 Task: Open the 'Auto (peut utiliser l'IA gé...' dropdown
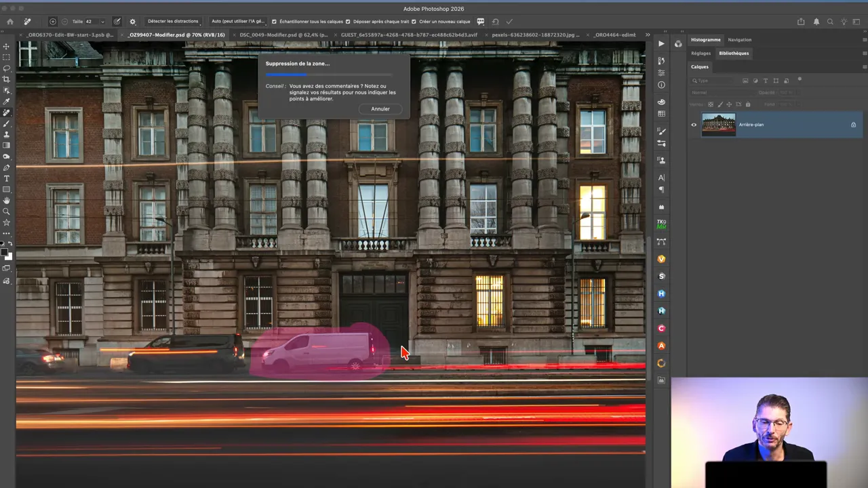click(x=237, y=22)
